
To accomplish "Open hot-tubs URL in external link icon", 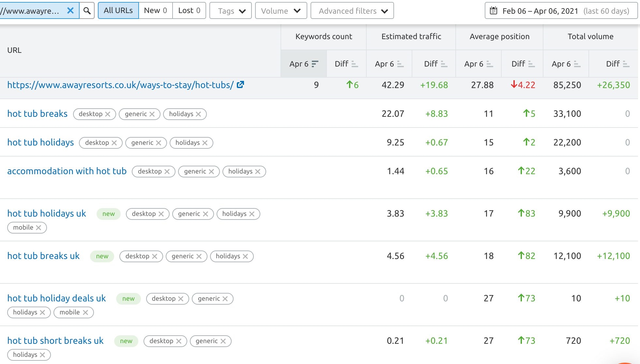I will point(240,85).
